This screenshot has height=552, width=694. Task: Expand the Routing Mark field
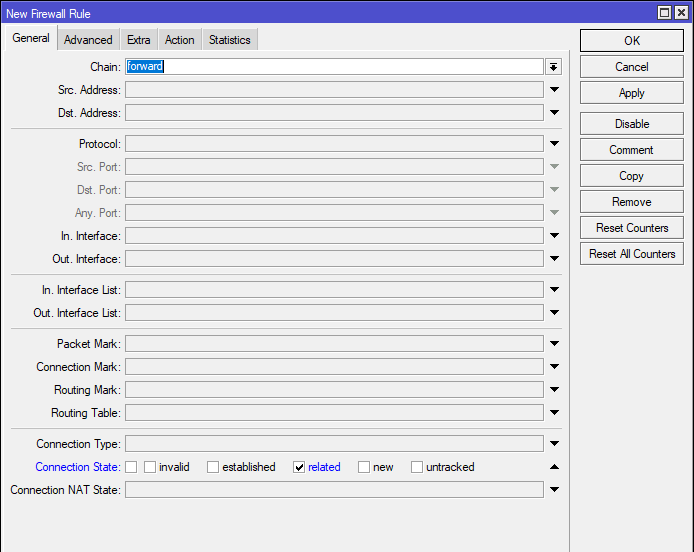pyautogui.click(x=554, y=390)
